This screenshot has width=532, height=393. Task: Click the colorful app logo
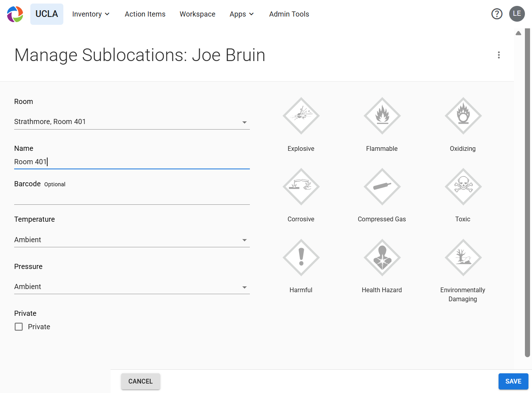point(15,14)
